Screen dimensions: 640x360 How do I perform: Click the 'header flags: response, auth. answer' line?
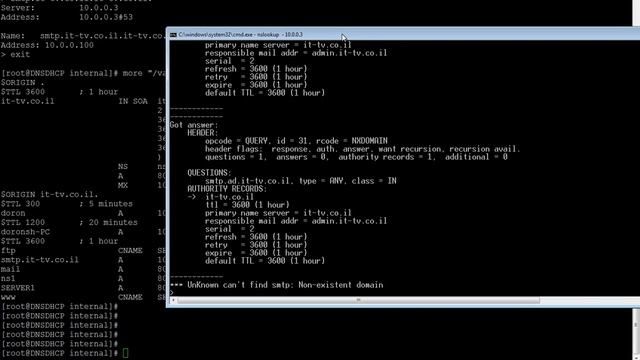(362, 149)
